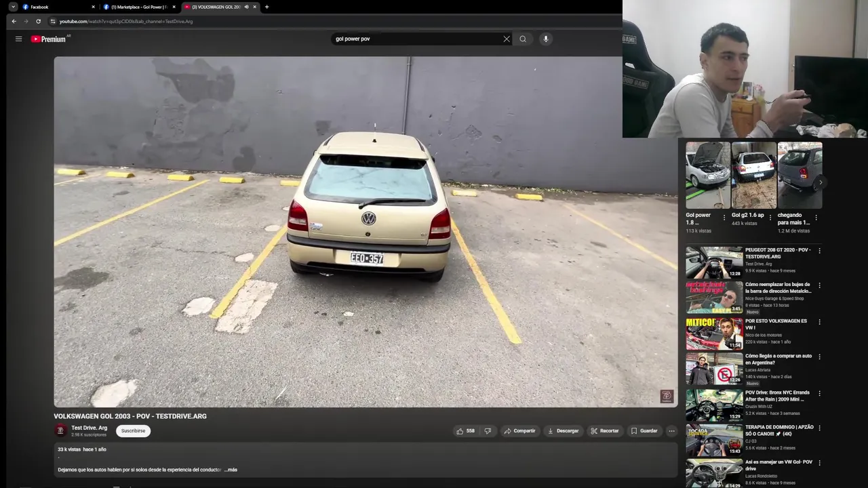Screen dimensions: 868x488
Task: Open TERAPIA DE DOMINGO video title
Action: [x=779, y=430]
